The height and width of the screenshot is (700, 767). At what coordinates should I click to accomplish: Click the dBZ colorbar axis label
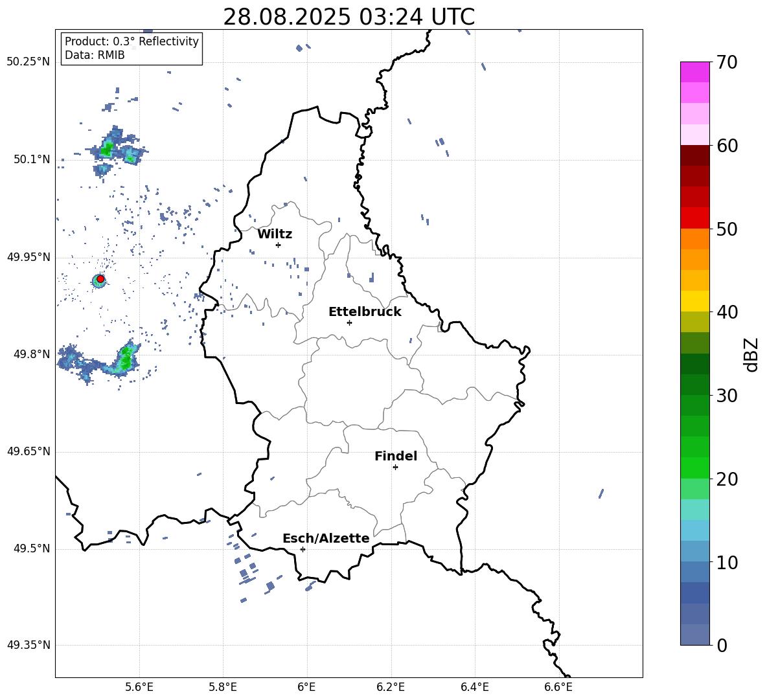(752, 354)
